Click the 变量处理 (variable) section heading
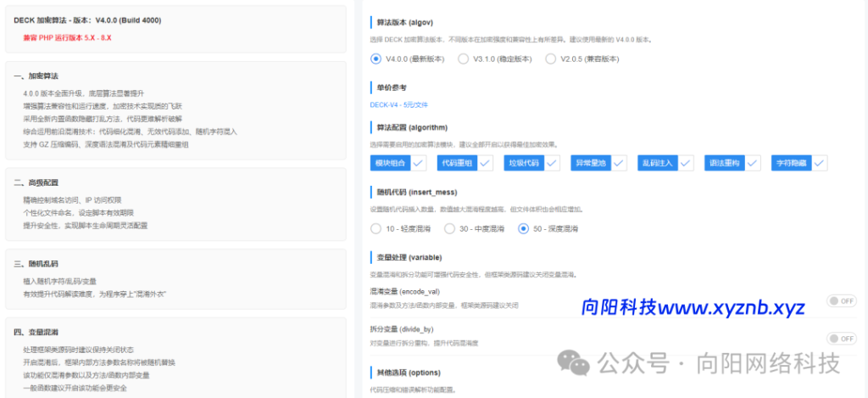This screenshot has width=868, height=398. point(409,257)
